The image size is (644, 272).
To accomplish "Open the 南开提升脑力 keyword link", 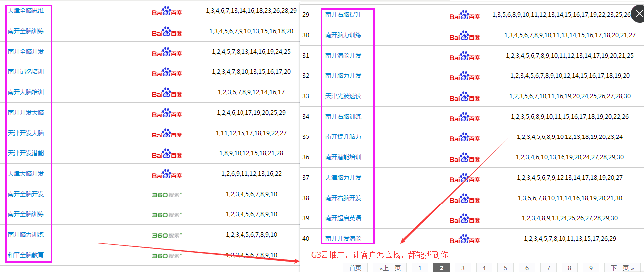I will pos(343,137).
